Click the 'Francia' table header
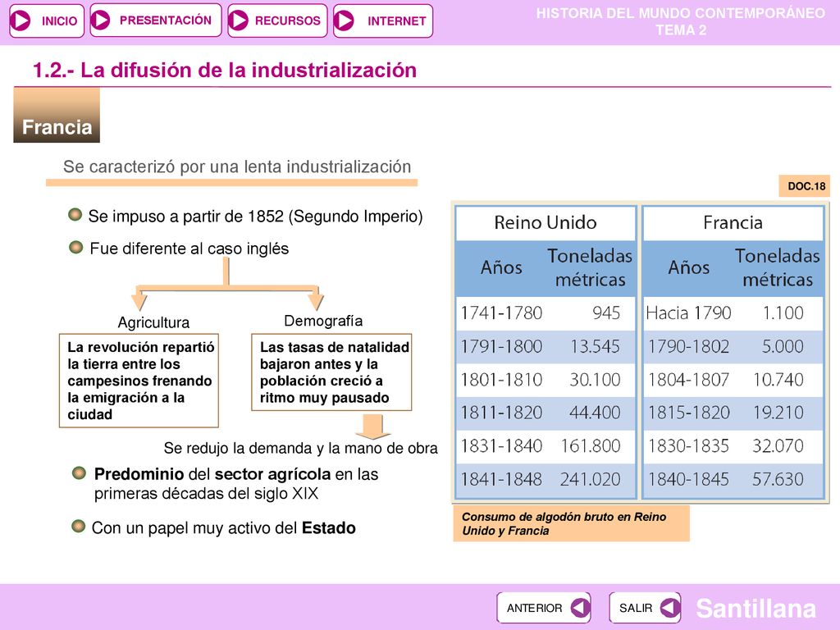 pyautogui.click(x=733, y=222)
